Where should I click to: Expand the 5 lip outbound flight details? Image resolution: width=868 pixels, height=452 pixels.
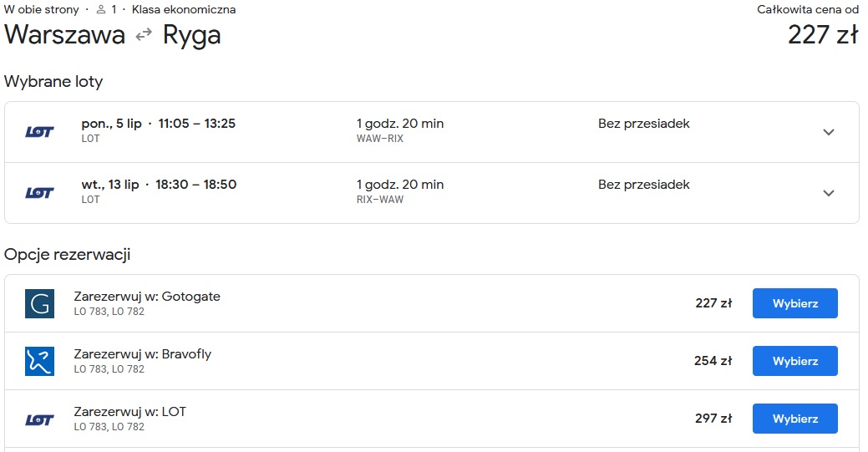point(828,132)
